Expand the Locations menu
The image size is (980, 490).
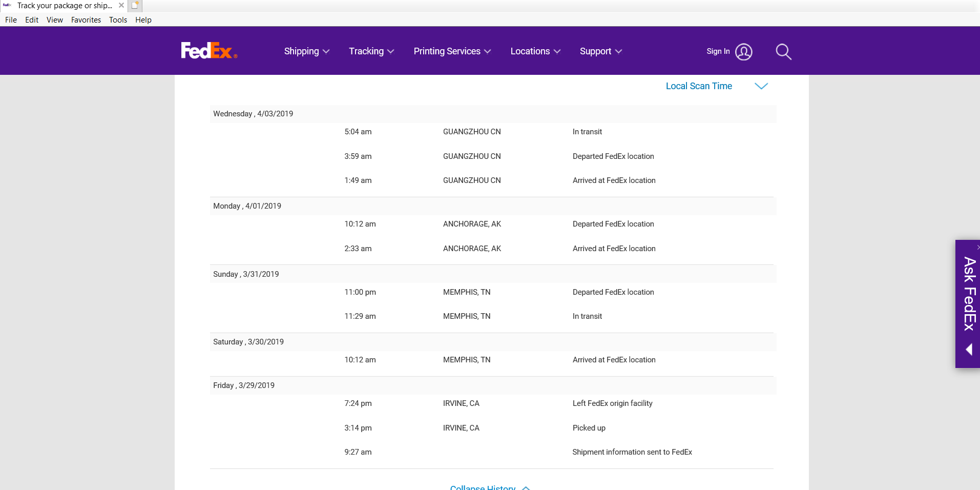point(535,51)
